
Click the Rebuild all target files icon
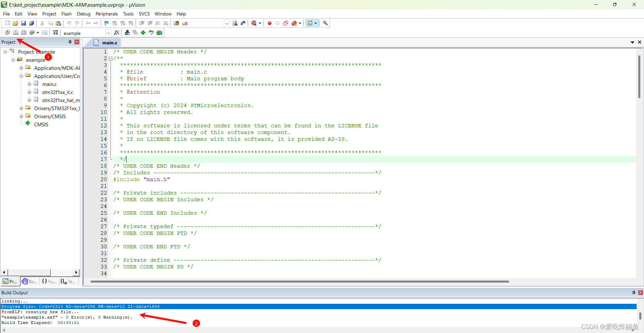click(x=23, y=33)
